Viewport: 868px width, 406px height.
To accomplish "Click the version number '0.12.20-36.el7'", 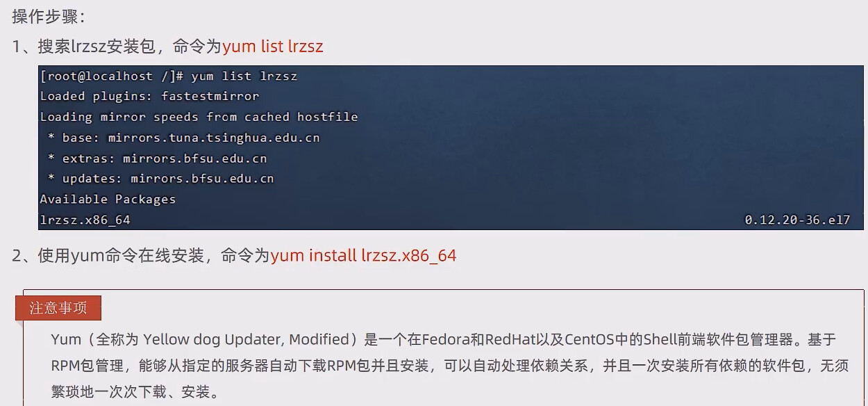I will [797, 220].
